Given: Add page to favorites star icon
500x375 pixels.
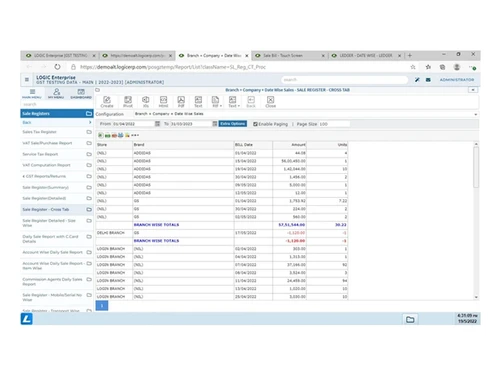Looking at the screenshot, I should (x=413, y=67).
